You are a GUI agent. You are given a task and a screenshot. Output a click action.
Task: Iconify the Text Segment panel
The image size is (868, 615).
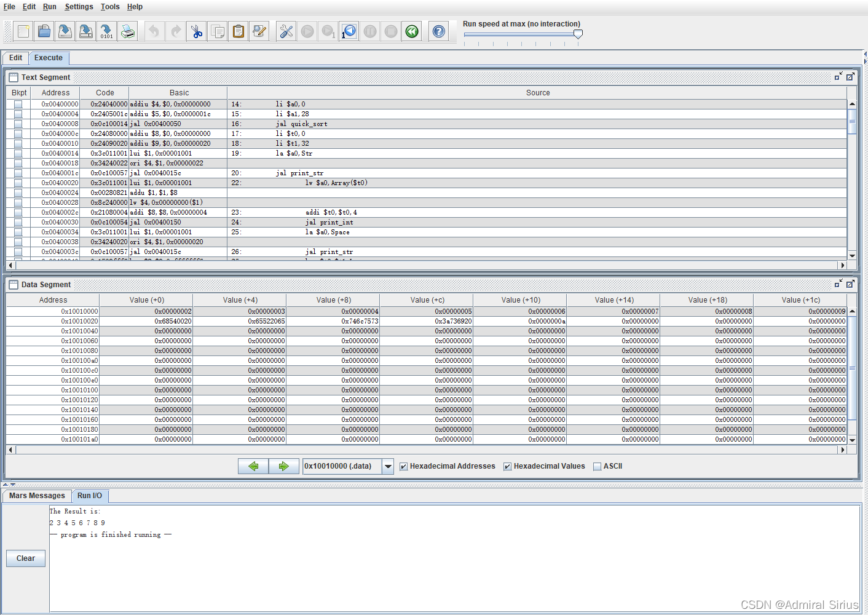point(838,77)
